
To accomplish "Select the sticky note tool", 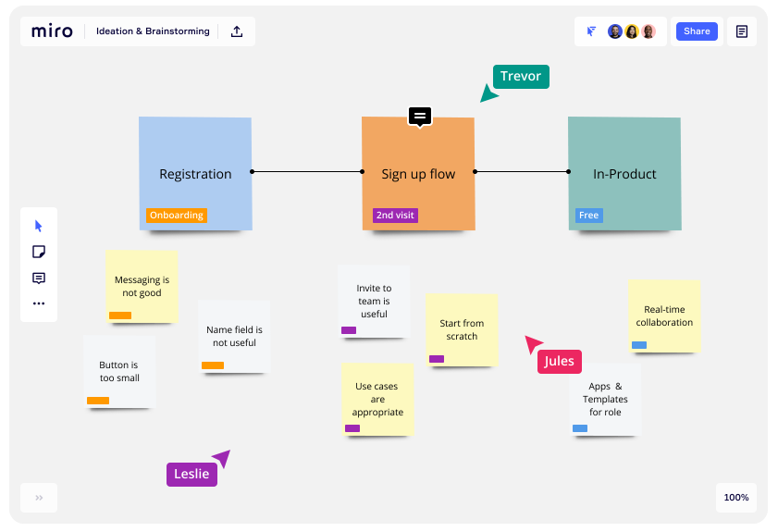I will pos(39,252).
